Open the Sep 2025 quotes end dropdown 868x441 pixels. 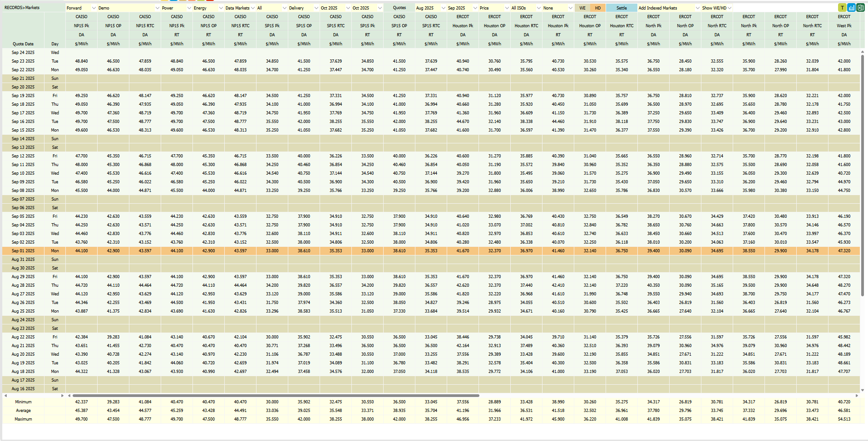(x=463, y=8)
